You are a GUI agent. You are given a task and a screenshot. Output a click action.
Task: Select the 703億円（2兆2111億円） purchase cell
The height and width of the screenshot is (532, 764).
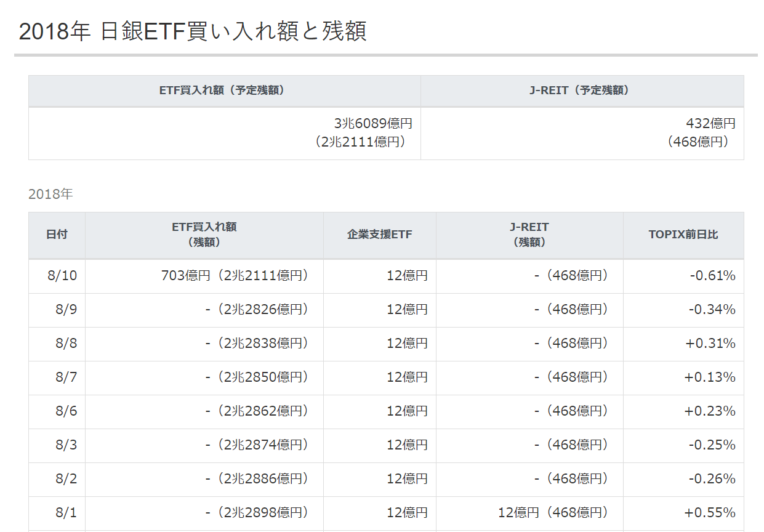coord(235,275)
